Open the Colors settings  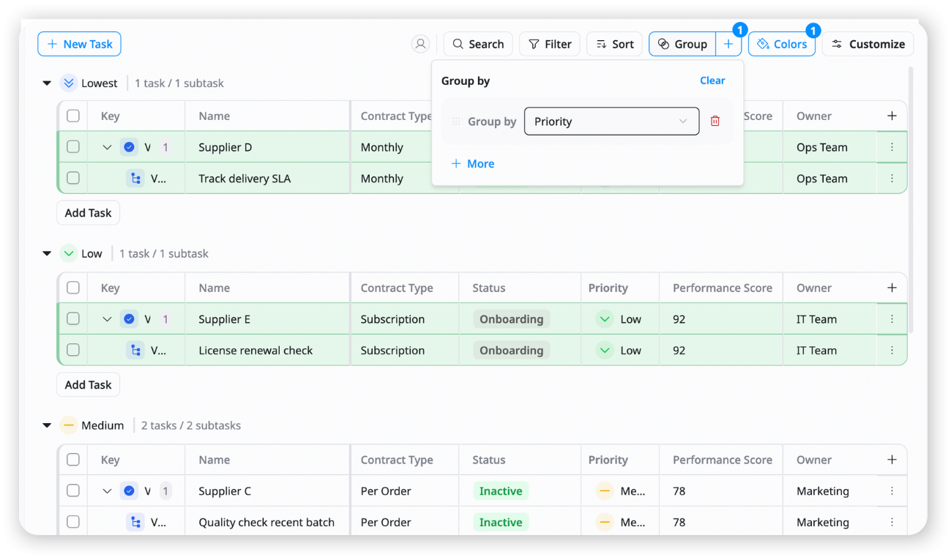[782, 44]
